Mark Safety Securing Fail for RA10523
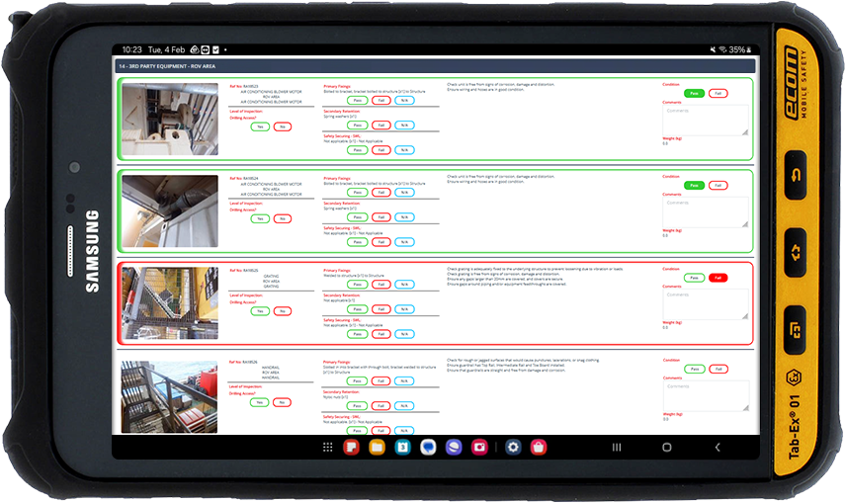This screenshot has width=846, height=504. click(x=381, y=150)
